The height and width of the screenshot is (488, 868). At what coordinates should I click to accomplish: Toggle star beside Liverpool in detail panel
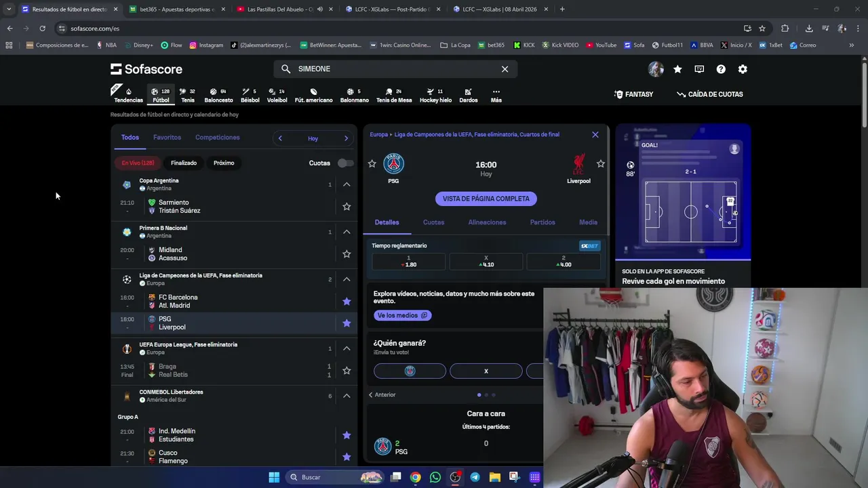(x=600, y=163)
